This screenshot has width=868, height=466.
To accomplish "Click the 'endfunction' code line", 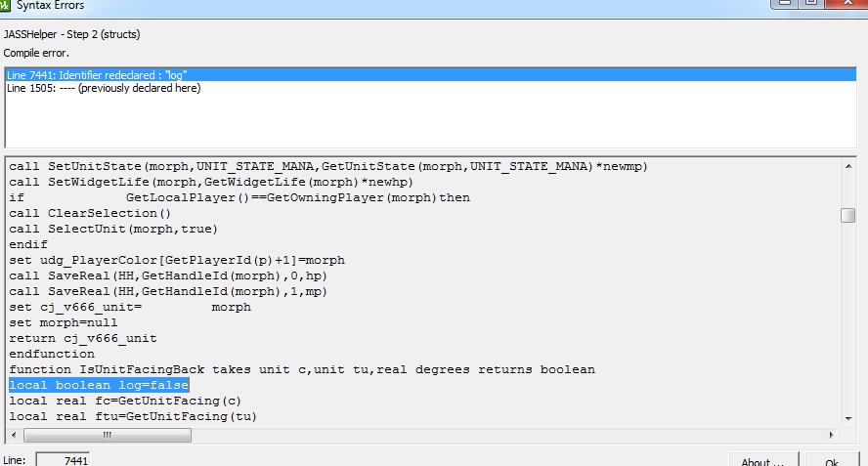I will point(52,354).
